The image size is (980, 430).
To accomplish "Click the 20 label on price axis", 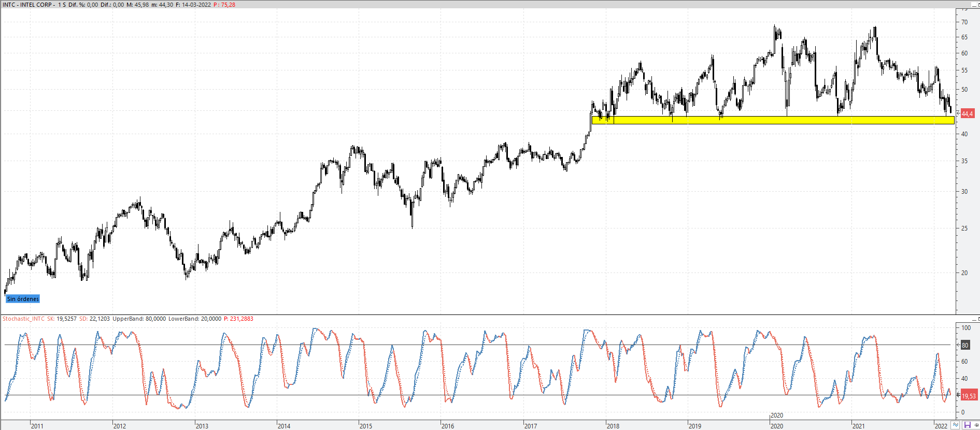I will coord(964,273).
